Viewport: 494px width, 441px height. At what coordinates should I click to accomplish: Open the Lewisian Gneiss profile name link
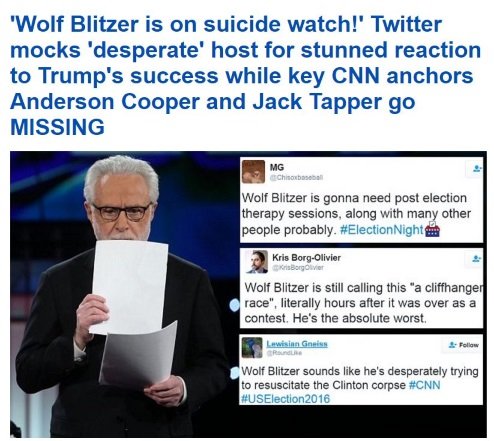point(297,344)
